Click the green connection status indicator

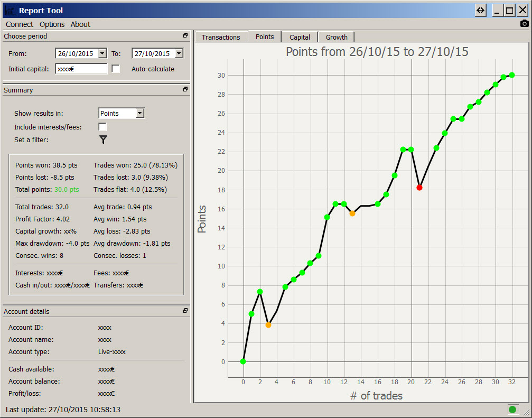(x=512, y=409)
